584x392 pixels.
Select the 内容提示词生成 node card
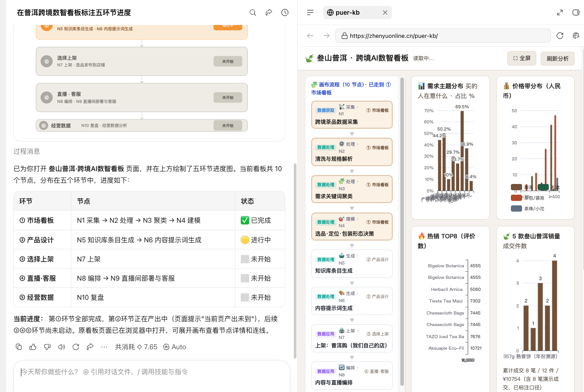point(352,301)
